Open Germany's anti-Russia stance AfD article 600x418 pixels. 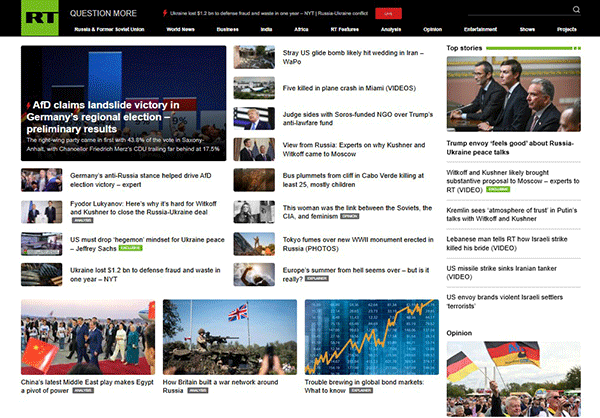coord(140,180)
